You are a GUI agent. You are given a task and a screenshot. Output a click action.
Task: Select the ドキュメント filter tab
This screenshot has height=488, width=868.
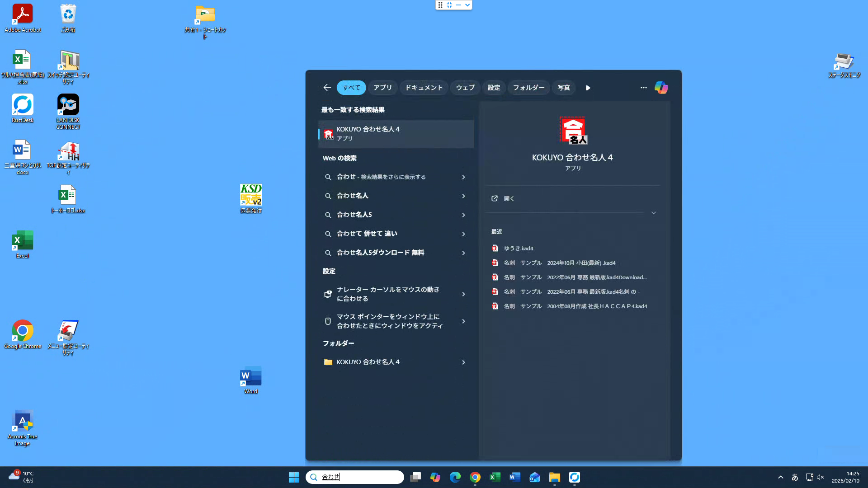tap(424, 88)
